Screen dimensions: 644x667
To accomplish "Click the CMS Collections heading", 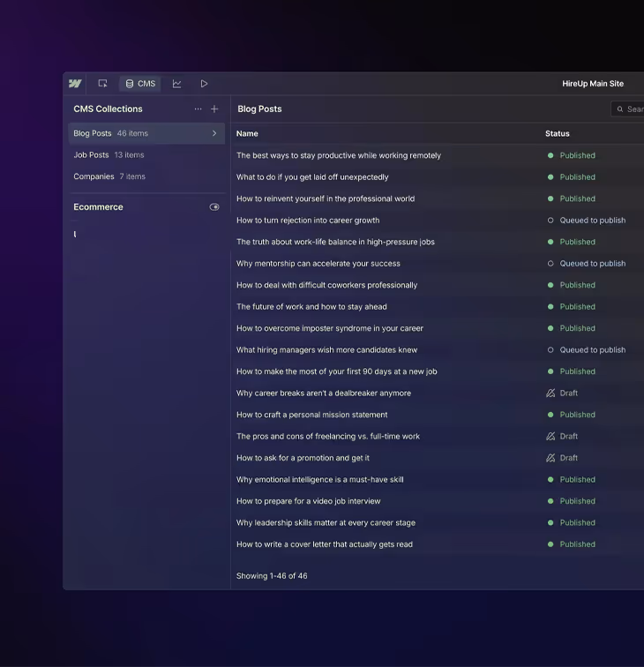I will [x=108, y=109].
